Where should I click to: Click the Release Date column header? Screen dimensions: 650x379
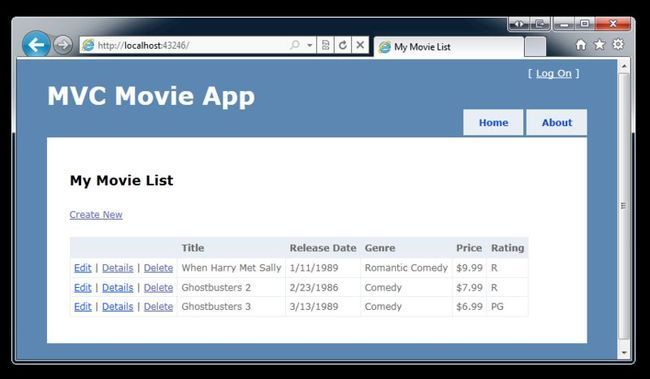323,248
